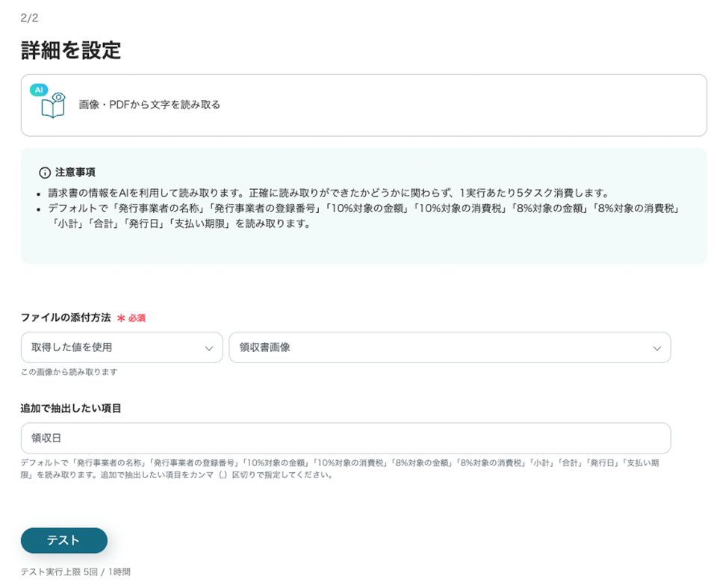717x588 pixels.
Task: Click the テスト実行上限 5回 / 1時間 note
Action: pyautogui.click(x=75, y=572)
